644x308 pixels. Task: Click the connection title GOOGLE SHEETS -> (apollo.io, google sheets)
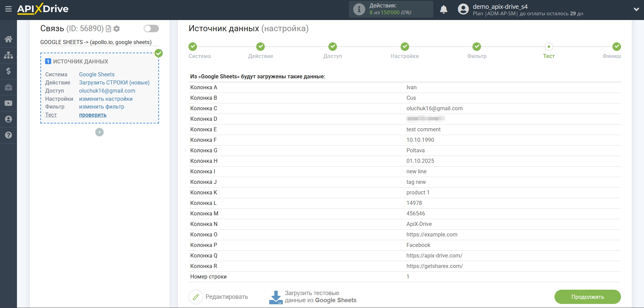click(x=96, y=42)
